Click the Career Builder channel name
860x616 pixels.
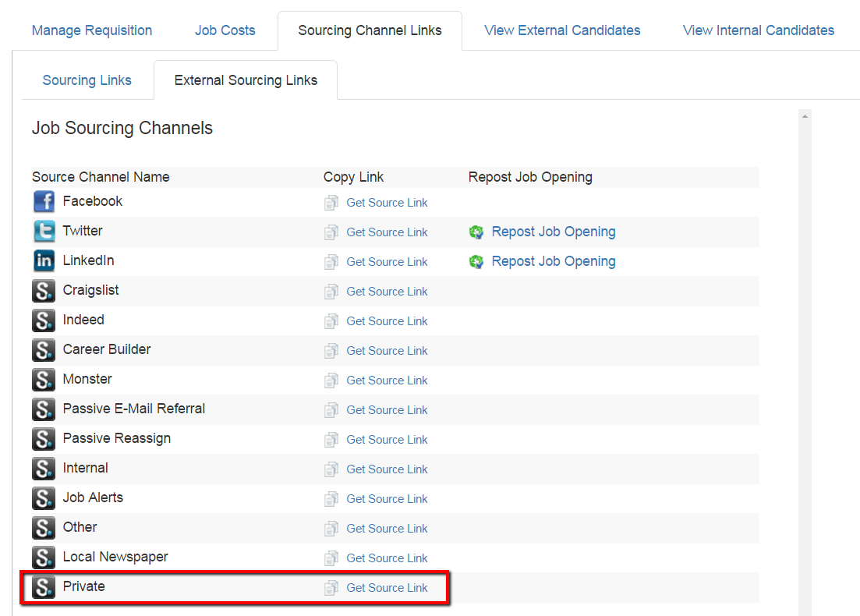pos(106,349)
